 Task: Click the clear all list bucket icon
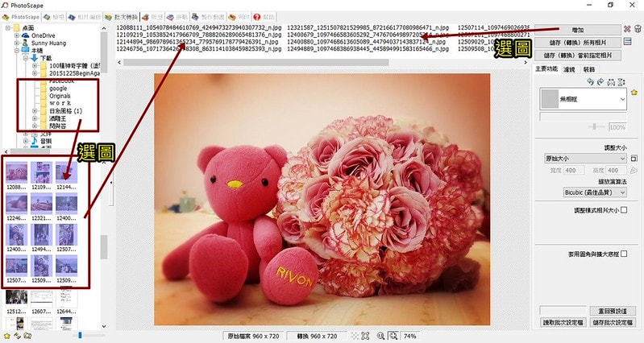(638, 29)
